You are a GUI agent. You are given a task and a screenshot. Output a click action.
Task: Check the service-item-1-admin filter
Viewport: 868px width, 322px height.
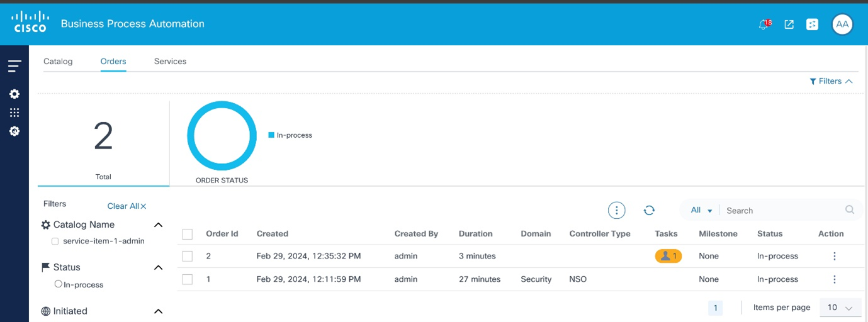[x=55, y=241]
